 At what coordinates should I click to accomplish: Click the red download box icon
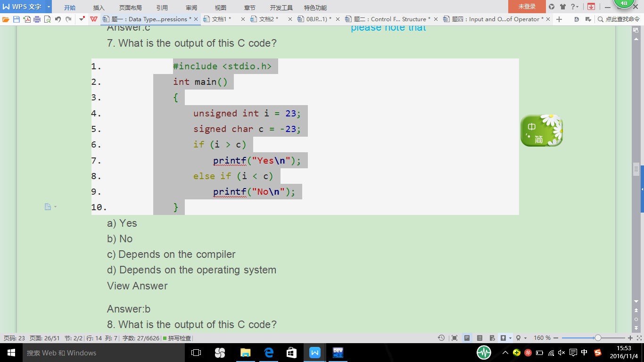pyautogui.click(x=591, y=7)
